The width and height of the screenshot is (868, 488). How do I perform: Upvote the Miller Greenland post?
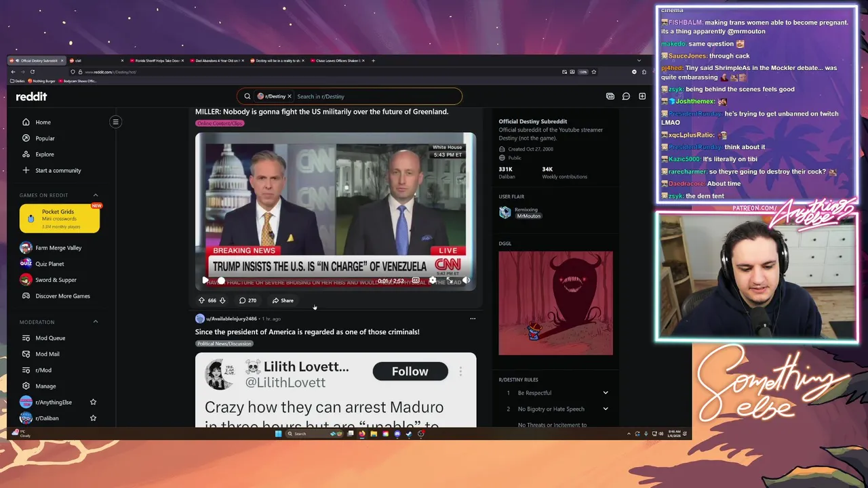tap(201, 300)
